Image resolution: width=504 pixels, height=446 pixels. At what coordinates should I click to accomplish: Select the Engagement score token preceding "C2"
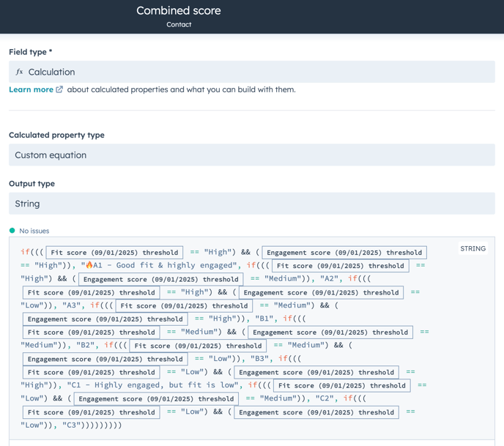[x=156, y=399]
